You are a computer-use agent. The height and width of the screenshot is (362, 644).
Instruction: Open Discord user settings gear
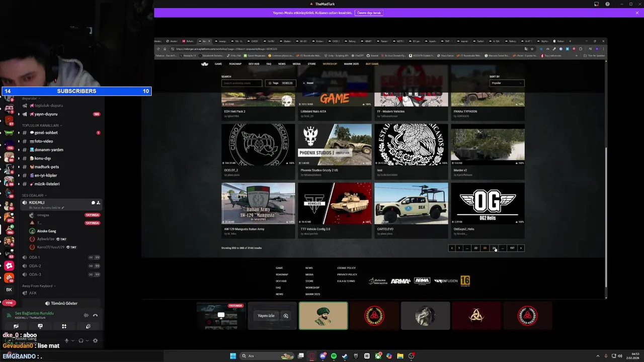95,340
